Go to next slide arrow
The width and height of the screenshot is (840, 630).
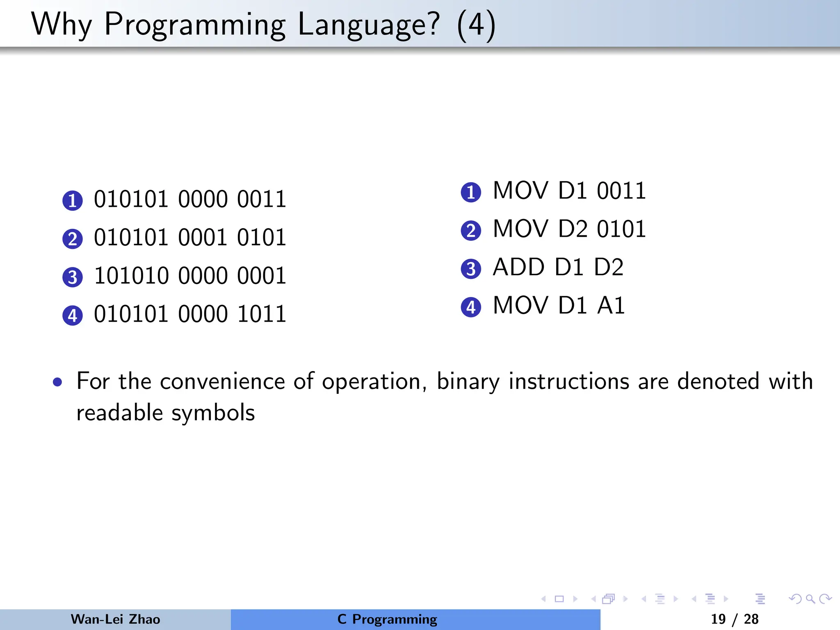pyautogui.click(x=575, y=599)
